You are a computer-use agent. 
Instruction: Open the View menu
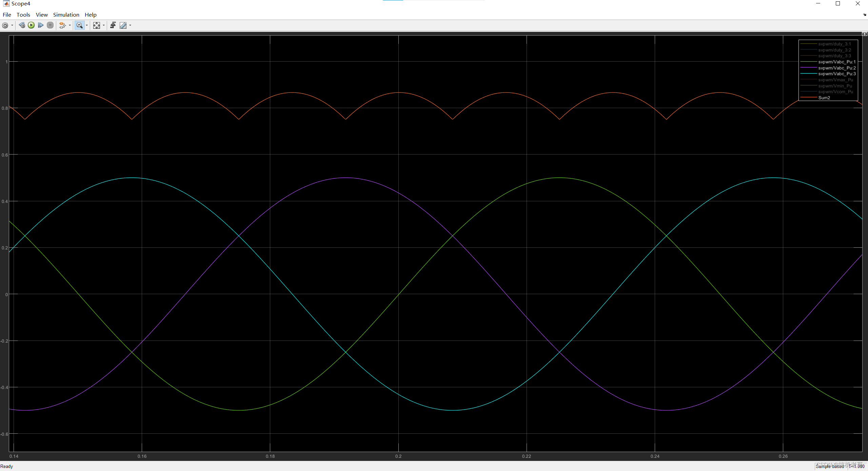[x=42, y=15]
